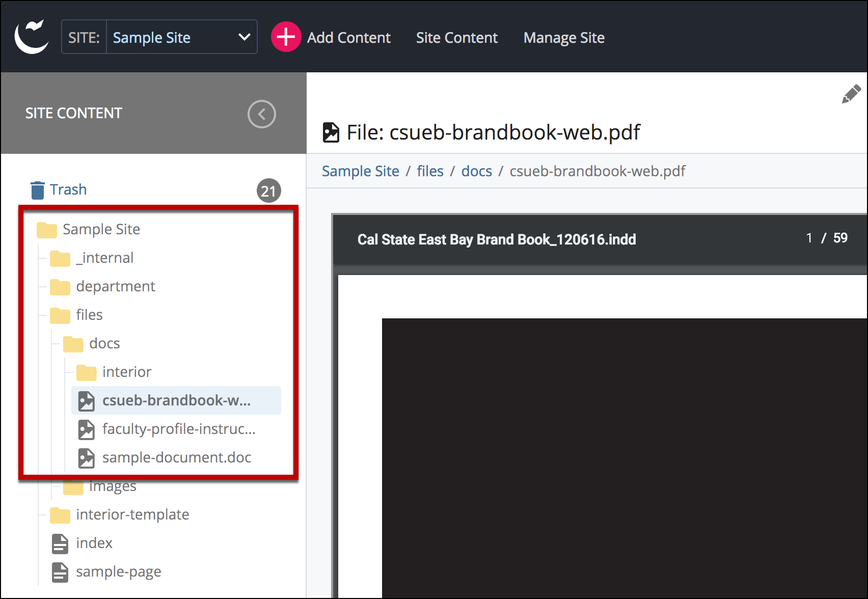Open the interior folder
Image resolution: width=868 pixels, height=599 pixels.
127,372
